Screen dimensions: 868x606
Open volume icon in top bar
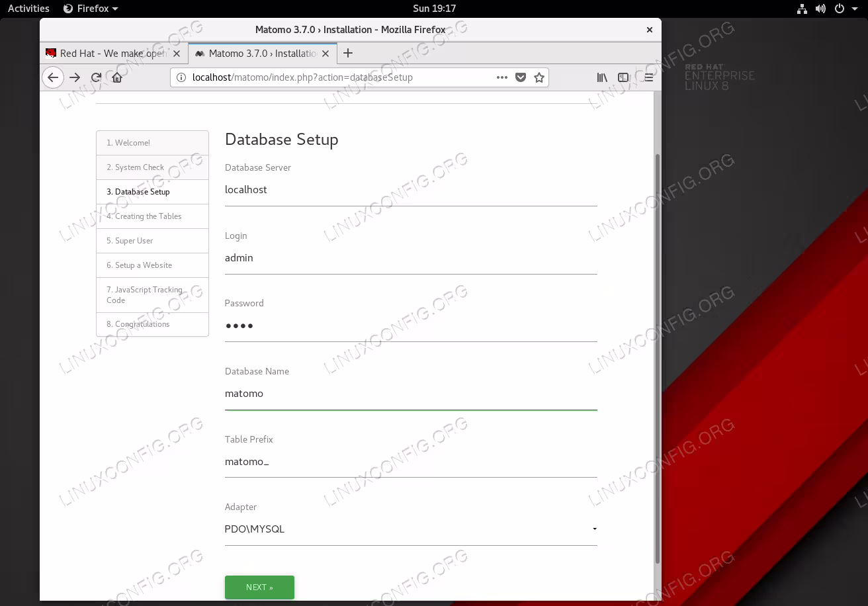820,9
